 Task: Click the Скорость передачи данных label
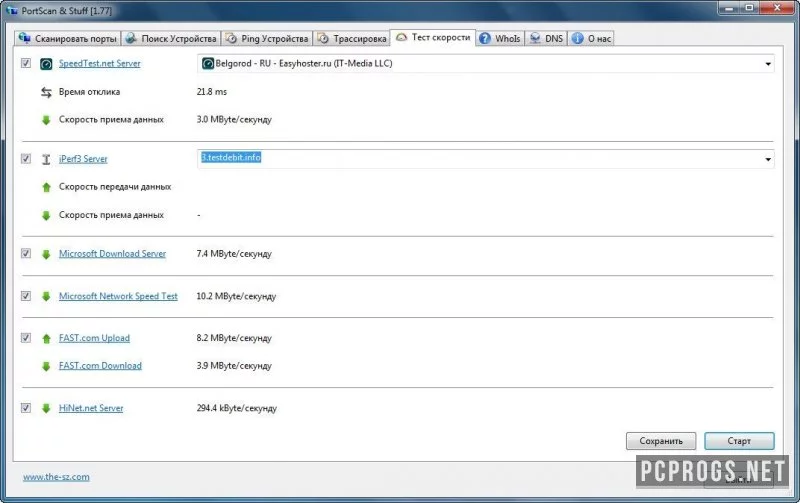[x=115, y=187]
